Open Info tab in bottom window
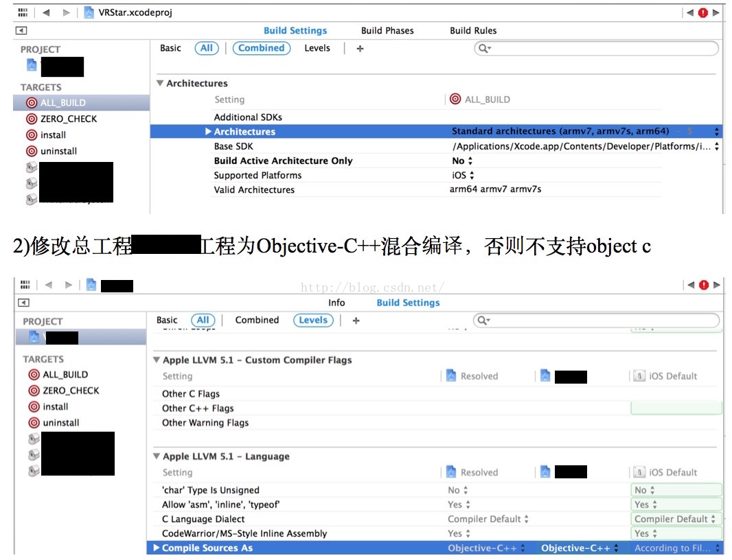 coord(336,303)
